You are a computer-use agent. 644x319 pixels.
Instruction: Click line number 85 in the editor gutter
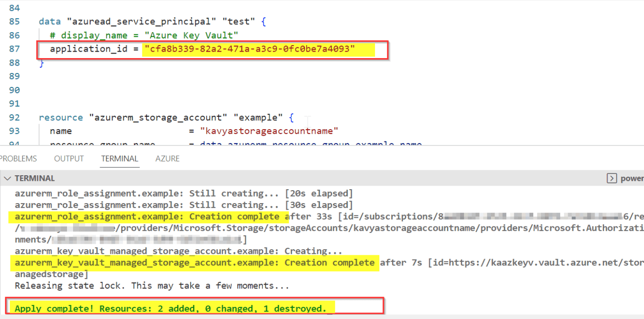click(14, 21)
